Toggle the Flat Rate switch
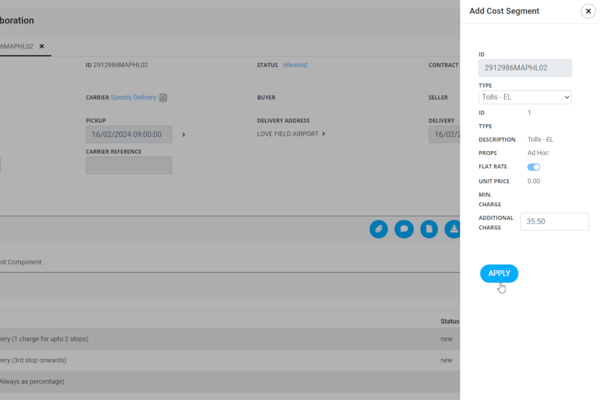Screen dimensions: 600x400 click(533, 167)
